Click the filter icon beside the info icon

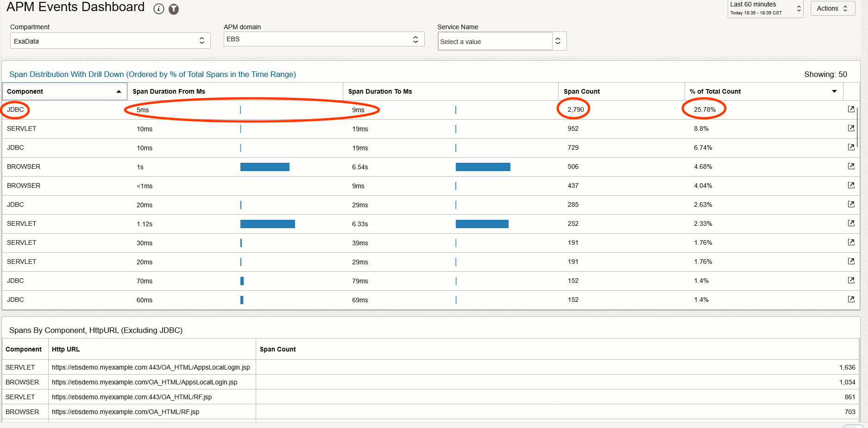tap(174, 8)
